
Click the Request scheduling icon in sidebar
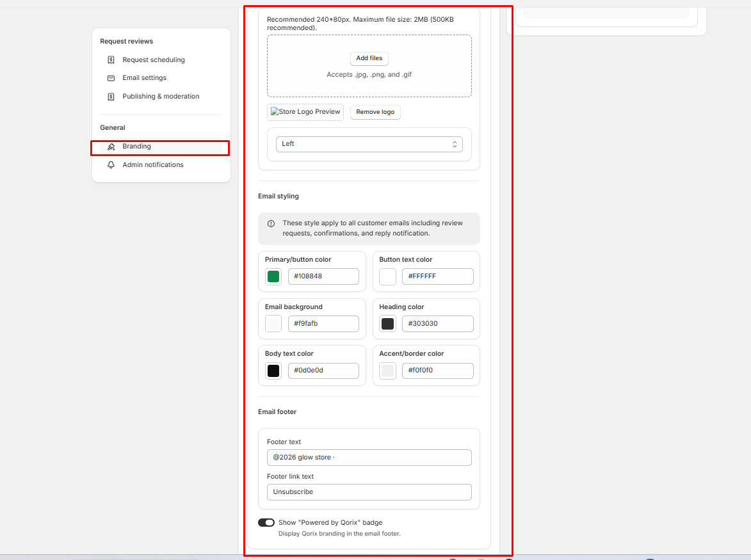(x=111, y=60)
